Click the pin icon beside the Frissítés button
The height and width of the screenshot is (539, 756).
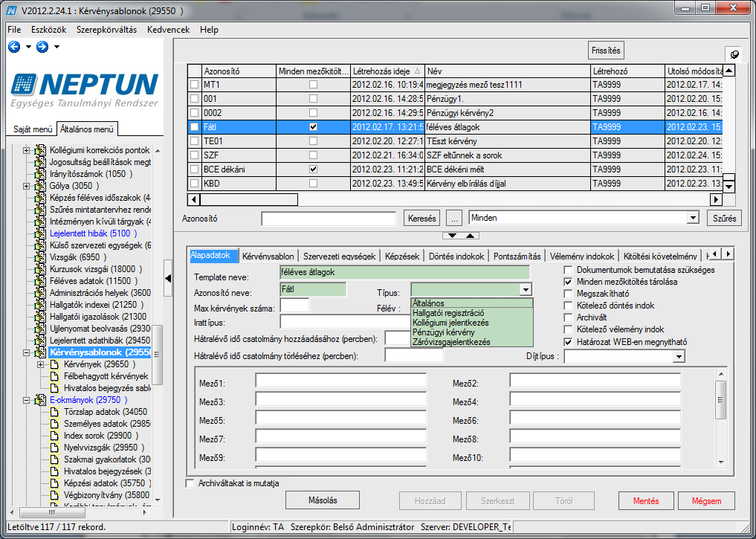pos(734,54)
